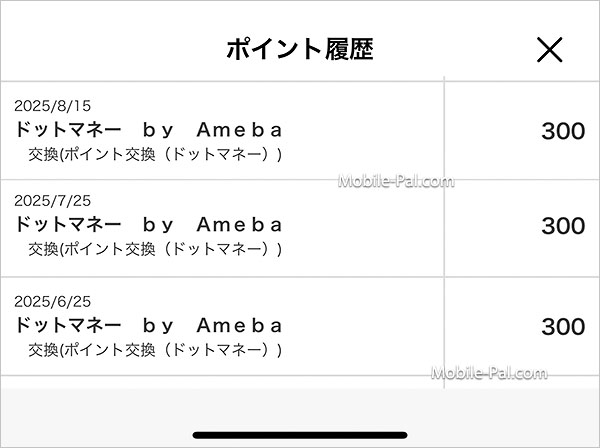Screen dimensions: 600x448
Task: Tap the black home indicator bar
Action: point(300,434)
